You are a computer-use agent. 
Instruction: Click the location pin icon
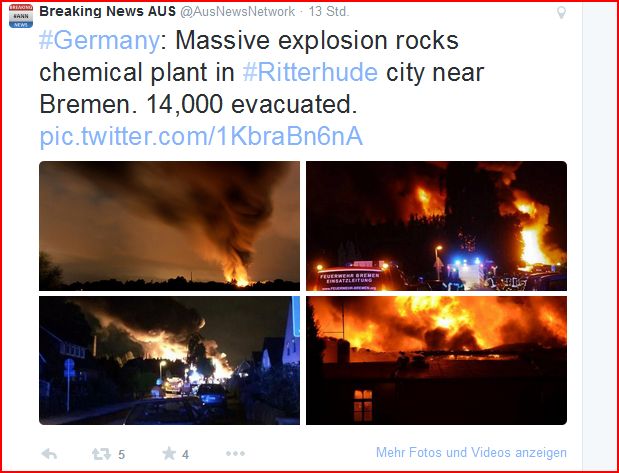pos(561,12)
